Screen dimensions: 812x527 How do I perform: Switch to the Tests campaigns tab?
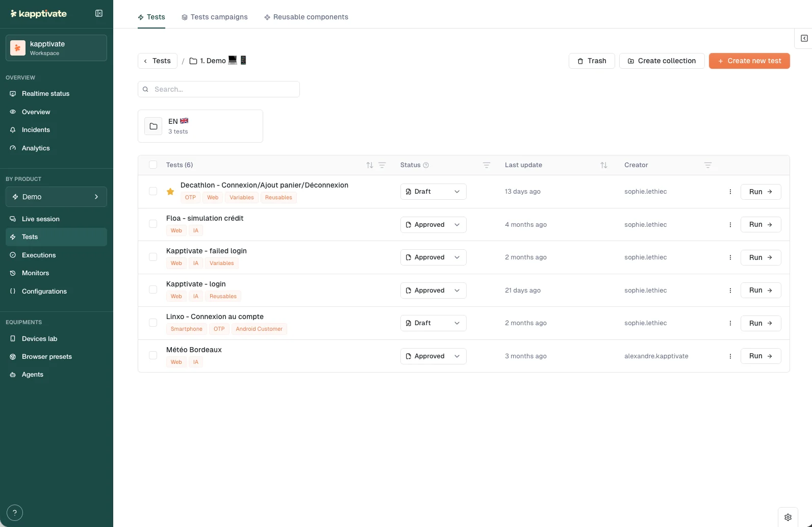click(x=215, y=17)
